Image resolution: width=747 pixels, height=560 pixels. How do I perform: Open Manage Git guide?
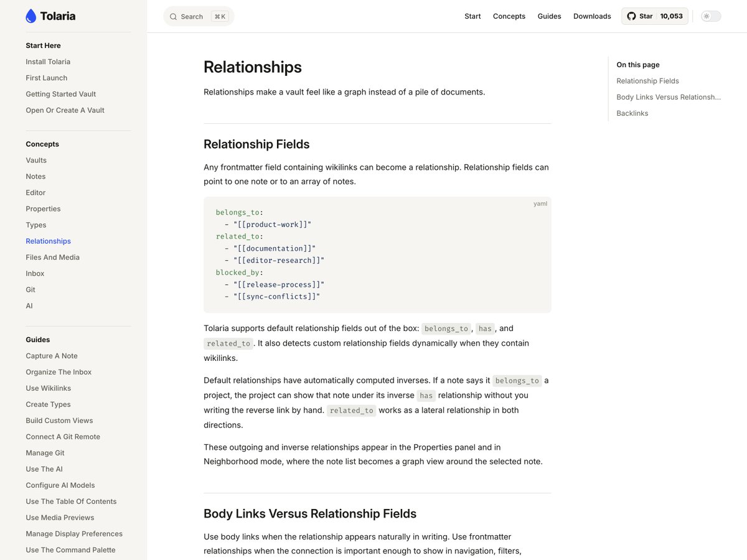(x=45, y=453)
